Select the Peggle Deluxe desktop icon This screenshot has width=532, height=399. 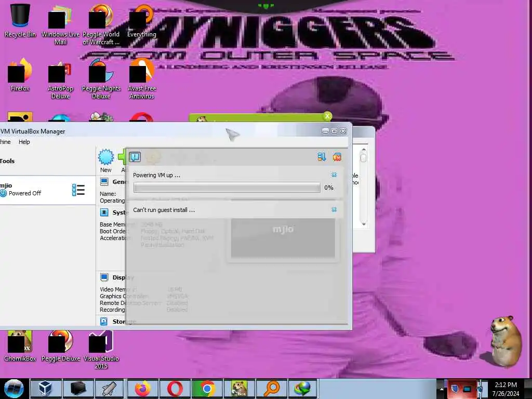click(x=60, y=346)
